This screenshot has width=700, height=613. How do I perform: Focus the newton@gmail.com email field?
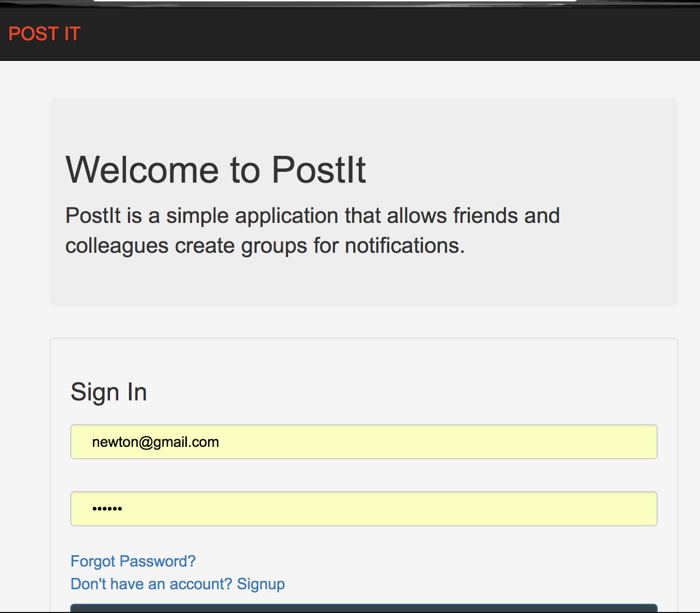click(x=363, y=442)
